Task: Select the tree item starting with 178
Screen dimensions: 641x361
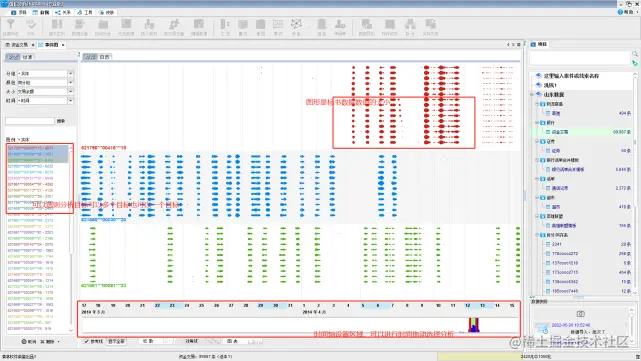Action: coord(565,253)
